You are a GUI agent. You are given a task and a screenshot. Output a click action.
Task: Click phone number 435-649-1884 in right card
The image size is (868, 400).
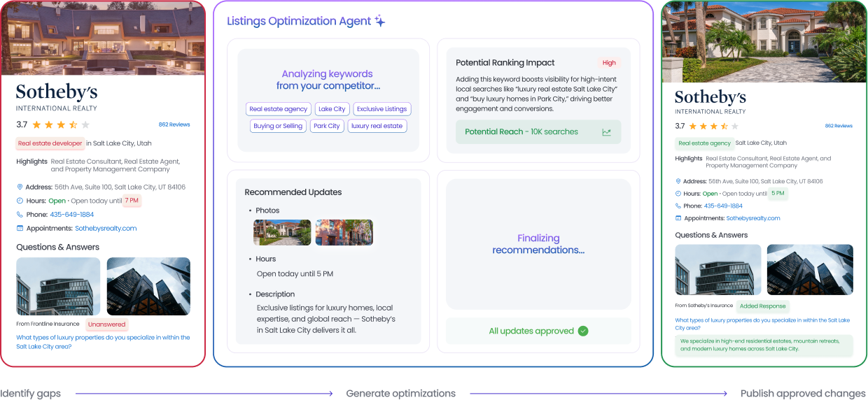723,206
